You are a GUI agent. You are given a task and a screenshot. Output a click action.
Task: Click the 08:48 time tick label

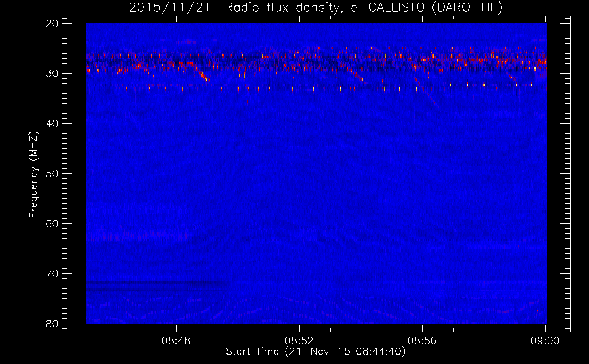pyautogui.click(x=176, y=341)
